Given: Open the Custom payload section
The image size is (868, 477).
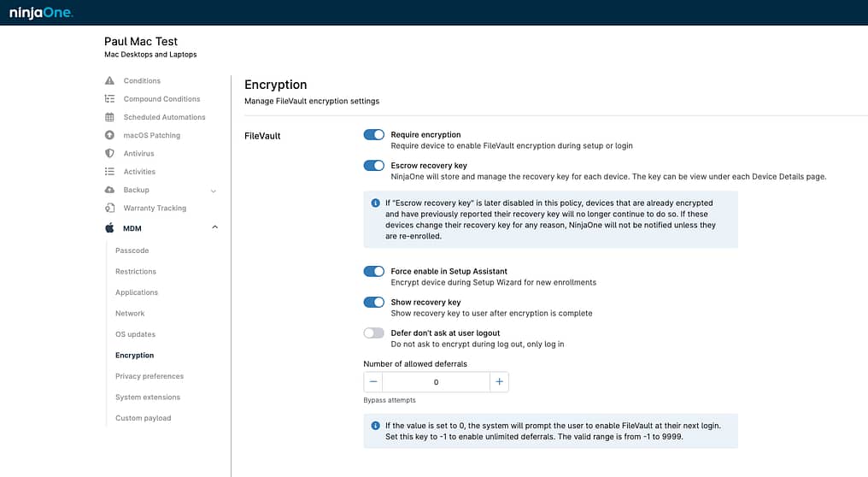Looking at the screenshot, I should [x=143, y=418].
